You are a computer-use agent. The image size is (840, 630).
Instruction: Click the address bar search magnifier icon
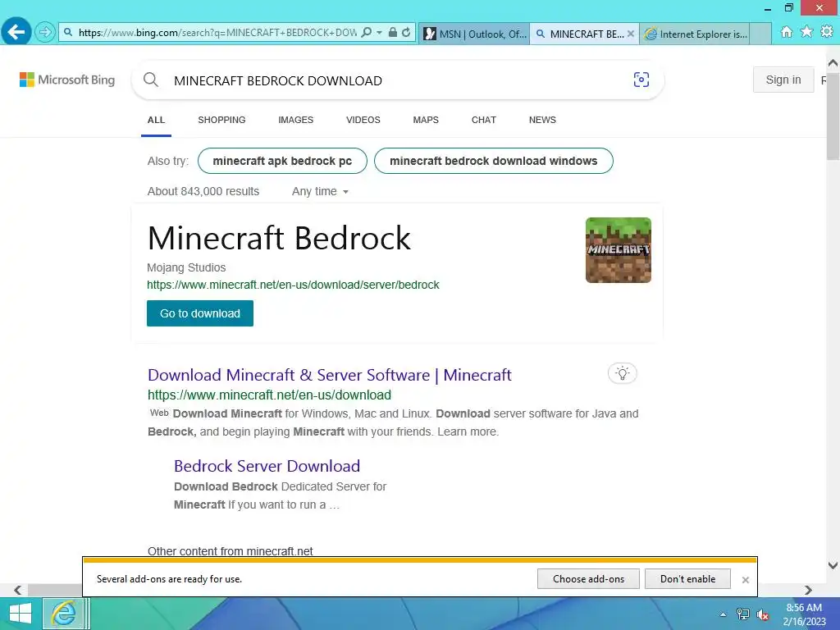pos(367,33)
